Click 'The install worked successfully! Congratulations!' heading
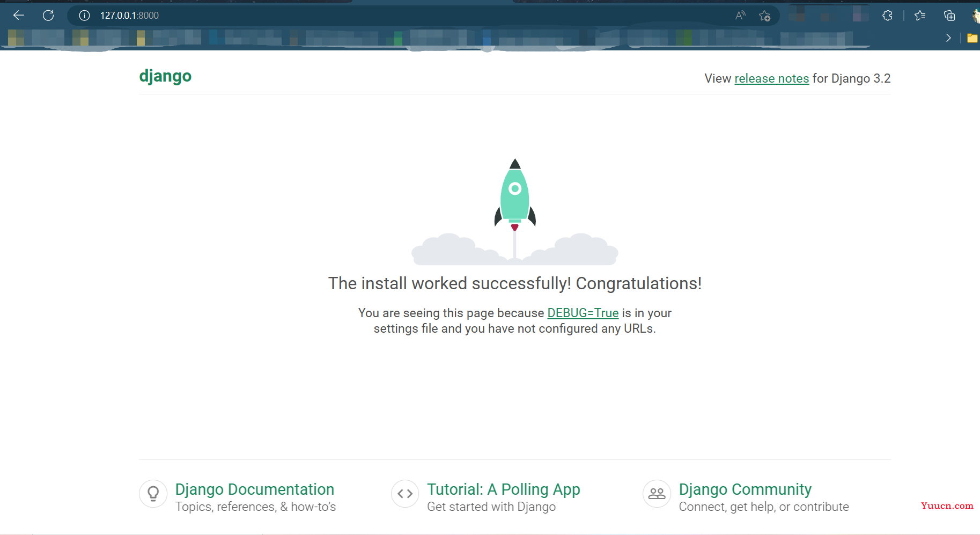The image size is (980, 535). pyautogui.click(x=515, y=283)
